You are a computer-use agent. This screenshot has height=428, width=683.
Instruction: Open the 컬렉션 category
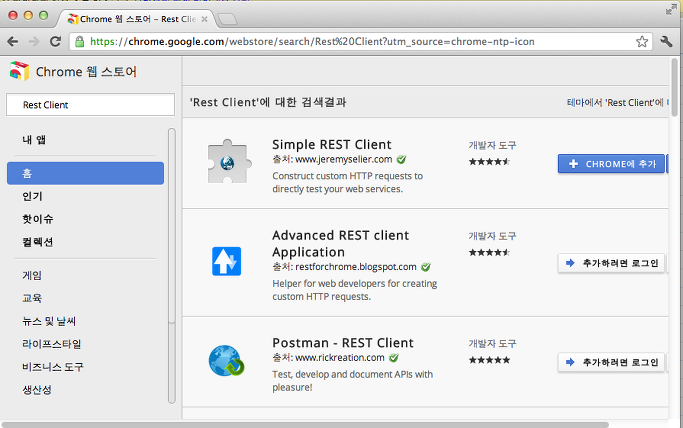click(x=37, y=242)
